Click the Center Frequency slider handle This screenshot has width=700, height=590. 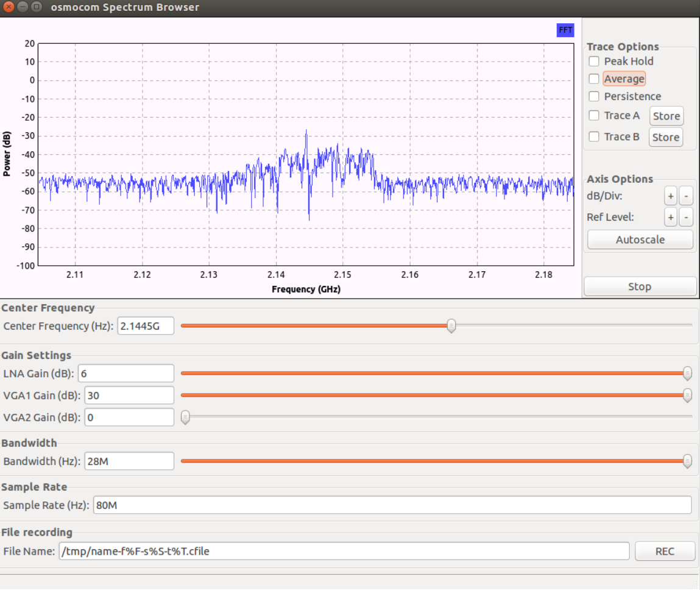pos(451,326)
